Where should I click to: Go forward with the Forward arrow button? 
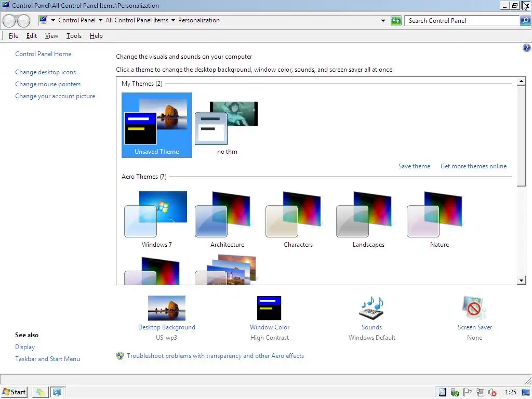tap(23, 21)
